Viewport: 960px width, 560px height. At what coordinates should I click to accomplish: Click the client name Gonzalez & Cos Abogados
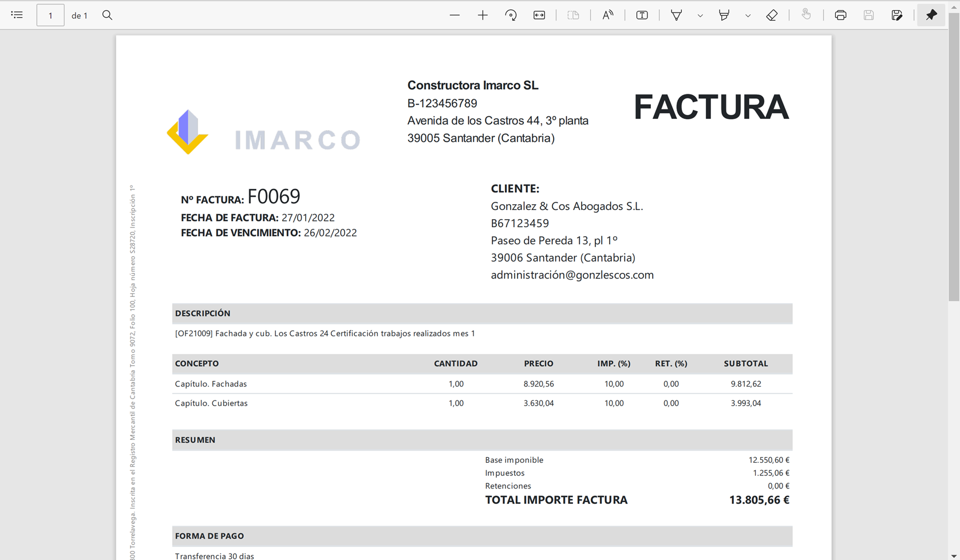[x=567, y=206]
